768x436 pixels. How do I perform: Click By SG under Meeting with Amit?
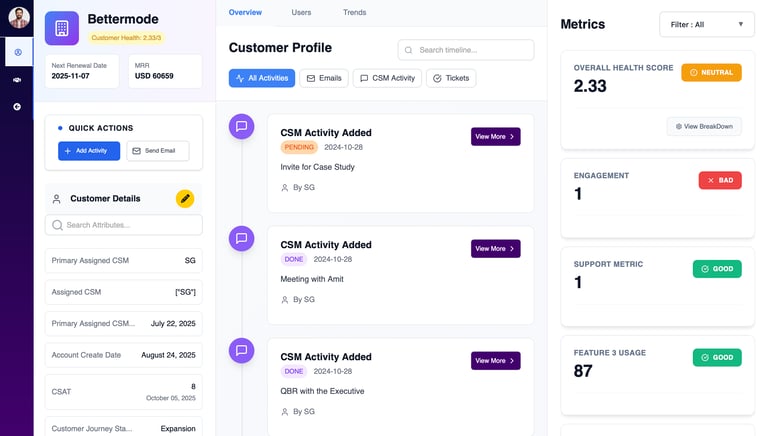point(298,300)
